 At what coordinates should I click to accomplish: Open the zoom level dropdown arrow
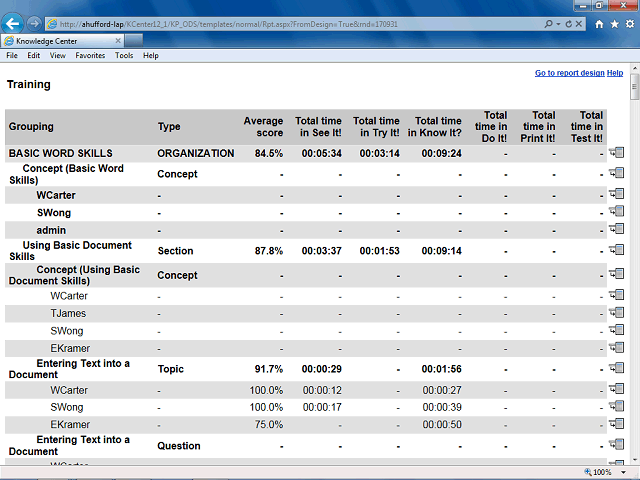[623, 473]
